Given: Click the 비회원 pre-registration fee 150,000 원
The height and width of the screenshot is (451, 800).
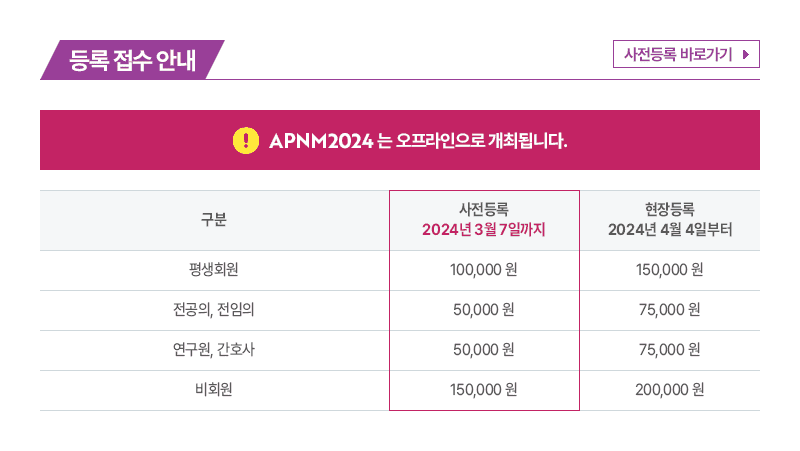Looking at the screenshot, I should point(484,390).
